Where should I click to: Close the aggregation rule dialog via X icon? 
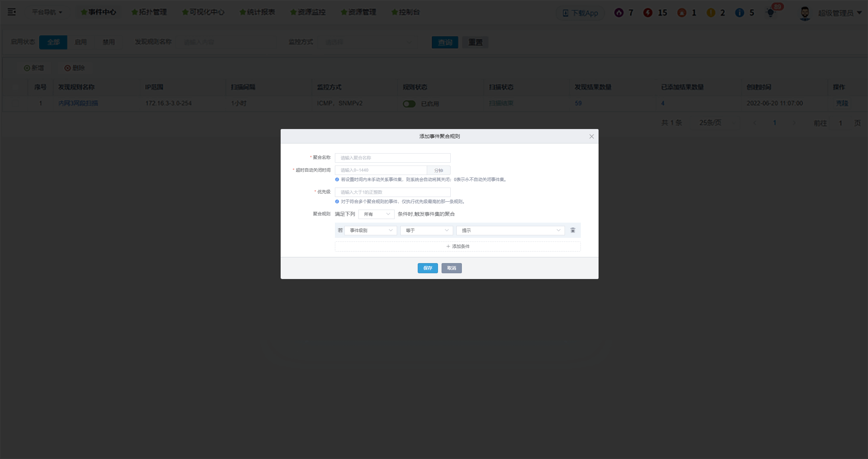tap(592, 136)
